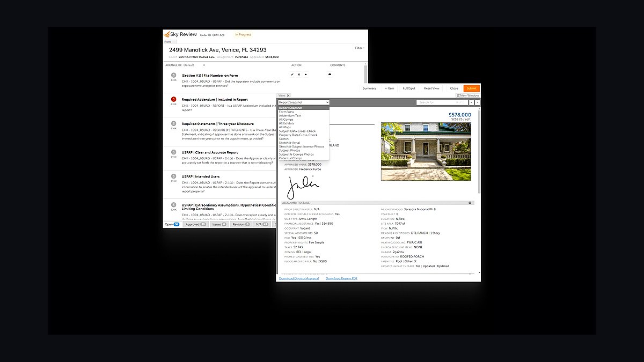Select All Maps view option

click(x=304, y=127)
